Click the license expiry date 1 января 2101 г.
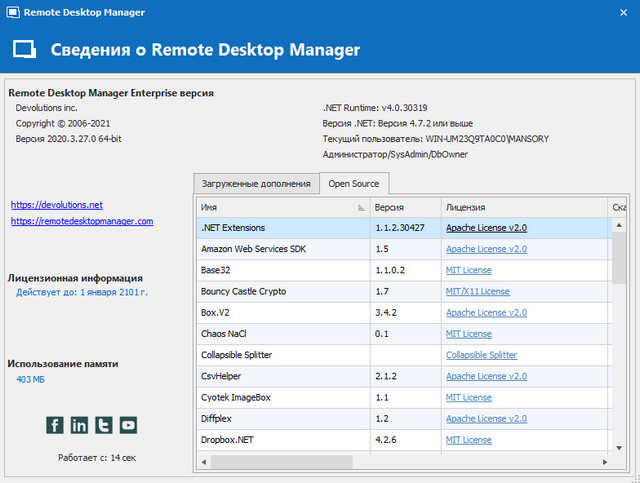The height and width of the screenshot is (483, 640). [114, 292]
